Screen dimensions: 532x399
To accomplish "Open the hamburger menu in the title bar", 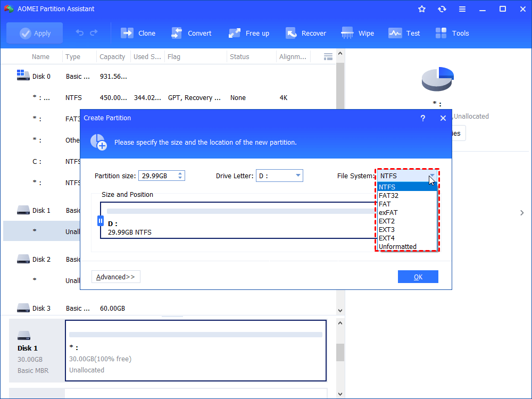I will click(462, 9).
